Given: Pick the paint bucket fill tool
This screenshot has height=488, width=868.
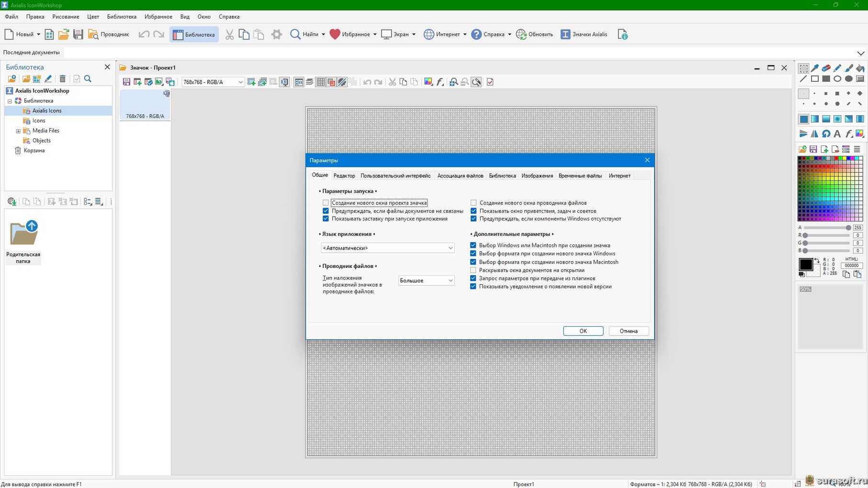Looking at the screenshot, I should [x=860, y=68].
